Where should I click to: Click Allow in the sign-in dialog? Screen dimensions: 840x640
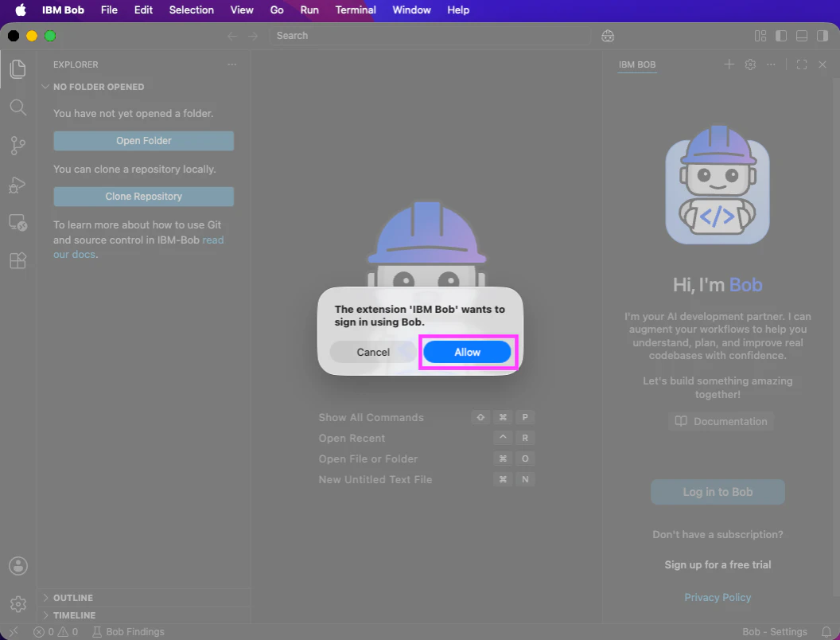(467, 352)
